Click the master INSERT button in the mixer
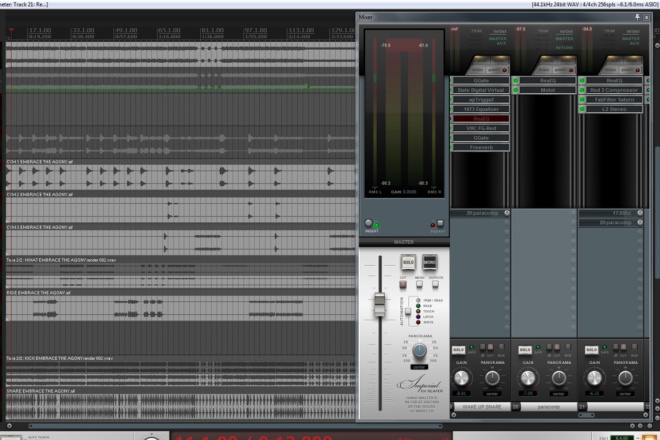Viewport: 660px width, 440px height. pyautogui.click(x=369, y=223)
